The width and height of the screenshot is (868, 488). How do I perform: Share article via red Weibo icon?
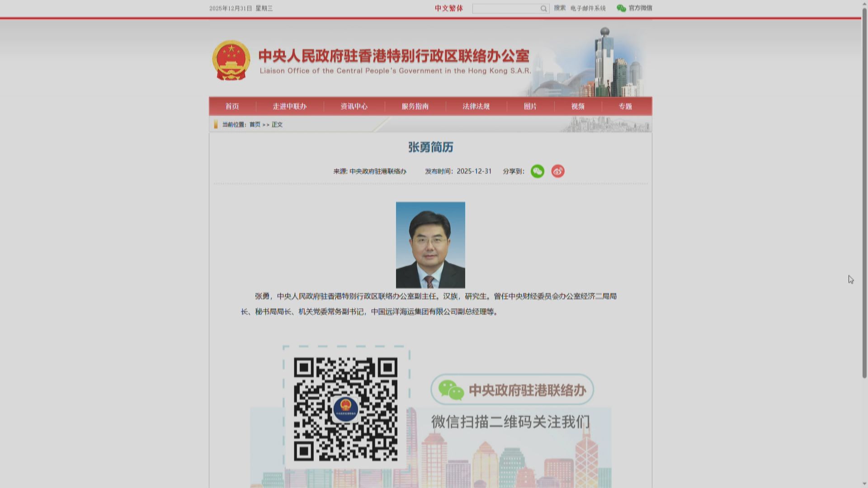tap(557, 171)
